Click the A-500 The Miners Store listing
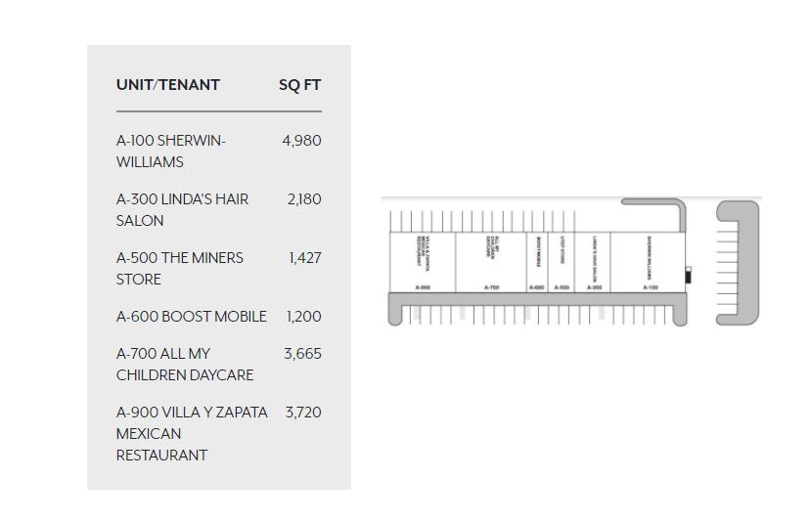Screen dimensions: 812x523 tap(180, 269)
